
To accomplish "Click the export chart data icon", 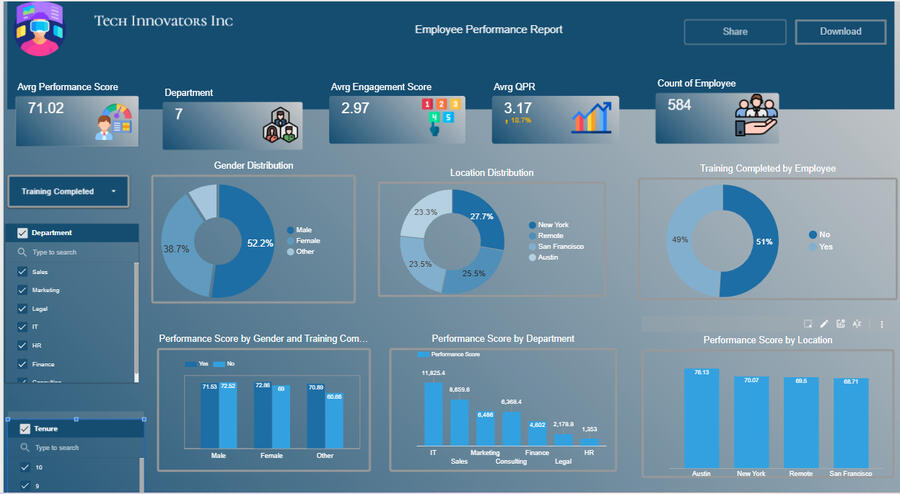I will click(x=841, y=324).
